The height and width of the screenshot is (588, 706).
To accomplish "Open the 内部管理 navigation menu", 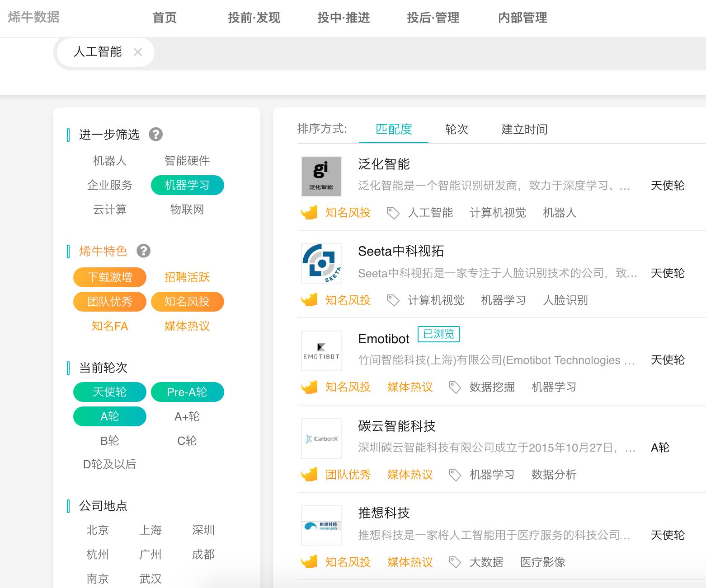I will point(522,18).
